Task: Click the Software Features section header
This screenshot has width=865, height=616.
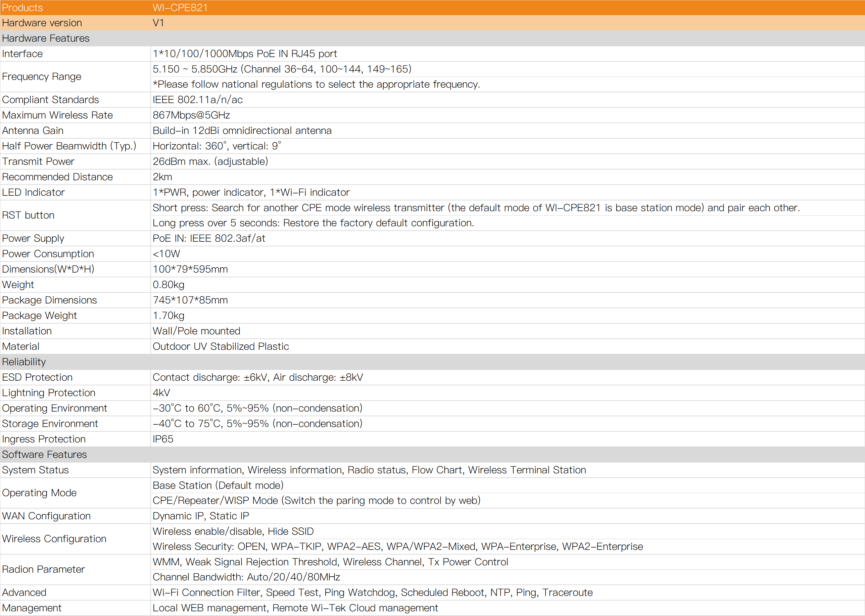Action: pos(44,455)
